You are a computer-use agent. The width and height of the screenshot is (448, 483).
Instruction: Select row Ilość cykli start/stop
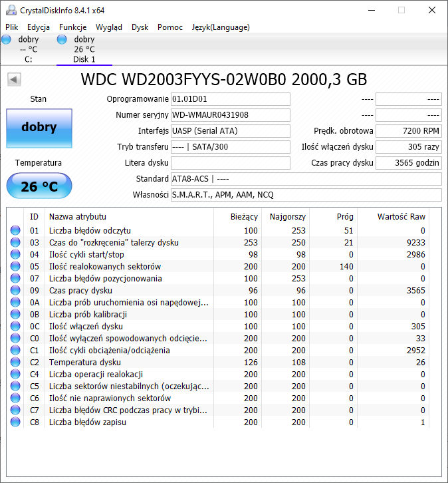pos(217,254)
